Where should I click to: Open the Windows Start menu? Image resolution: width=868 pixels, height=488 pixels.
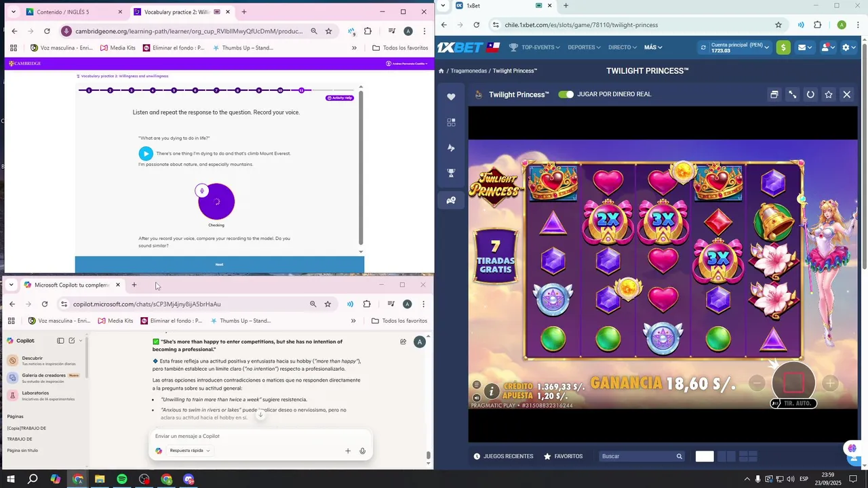click(11, 479)
